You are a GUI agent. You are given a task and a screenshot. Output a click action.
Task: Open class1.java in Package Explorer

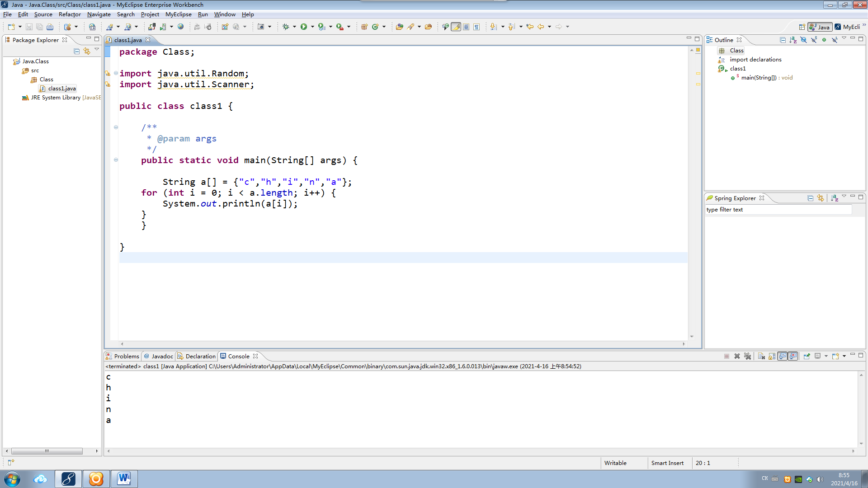[x=61, y=89]
